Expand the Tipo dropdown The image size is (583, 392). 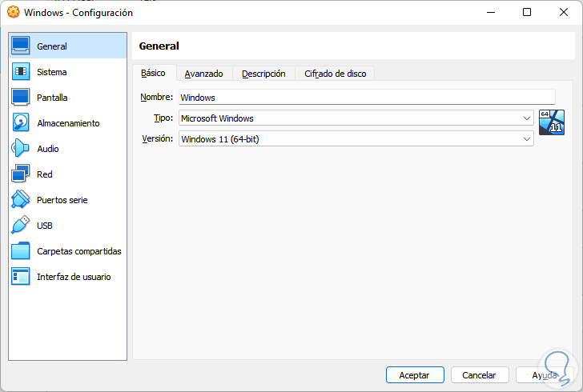point(526,118)
